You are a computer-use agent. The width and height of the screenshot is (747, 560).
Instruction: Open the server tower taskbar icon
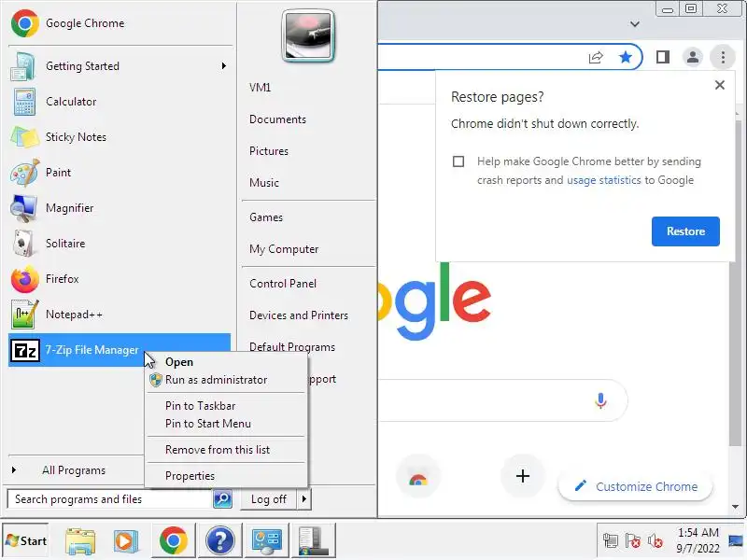(313, 540)
